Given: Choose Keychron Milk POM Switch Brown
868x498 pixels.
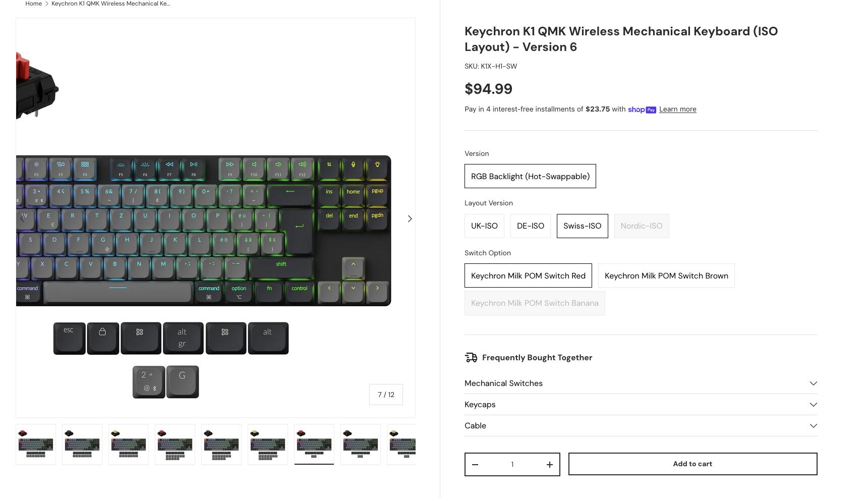Looking at the screenshot, I should point(666,276).
